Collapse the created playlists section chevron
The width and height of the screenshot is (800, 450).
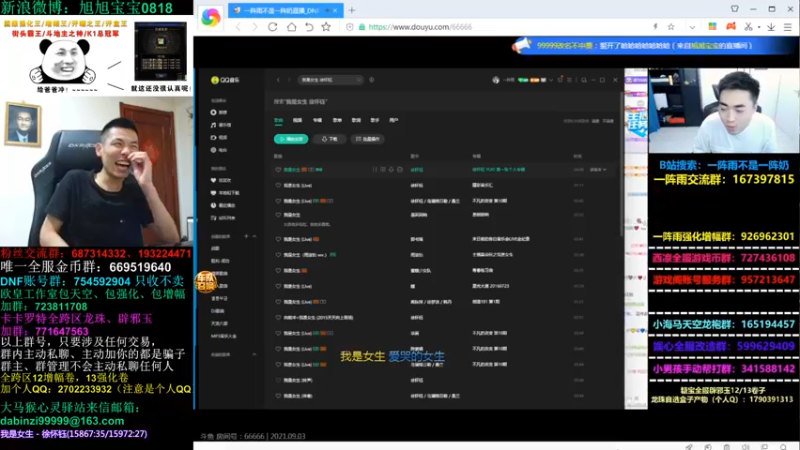[x=254, y=236]
